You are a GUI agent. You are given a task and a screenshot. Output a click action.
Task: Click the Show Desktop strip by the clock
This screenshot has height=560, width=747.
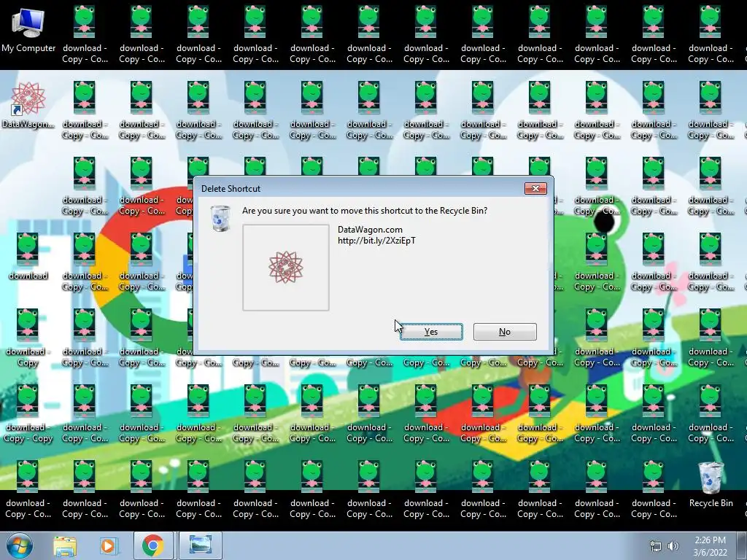(742, 545)
